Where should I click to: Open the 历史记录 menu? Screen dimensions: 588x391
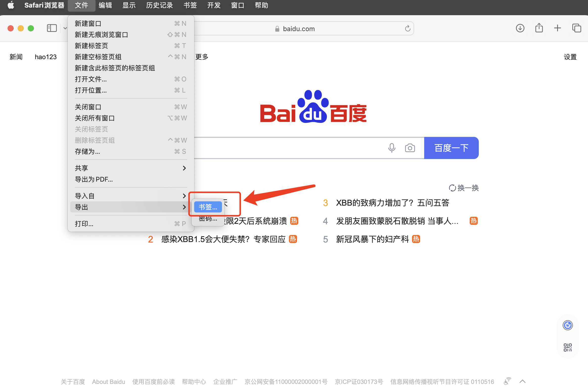(160, 5)
